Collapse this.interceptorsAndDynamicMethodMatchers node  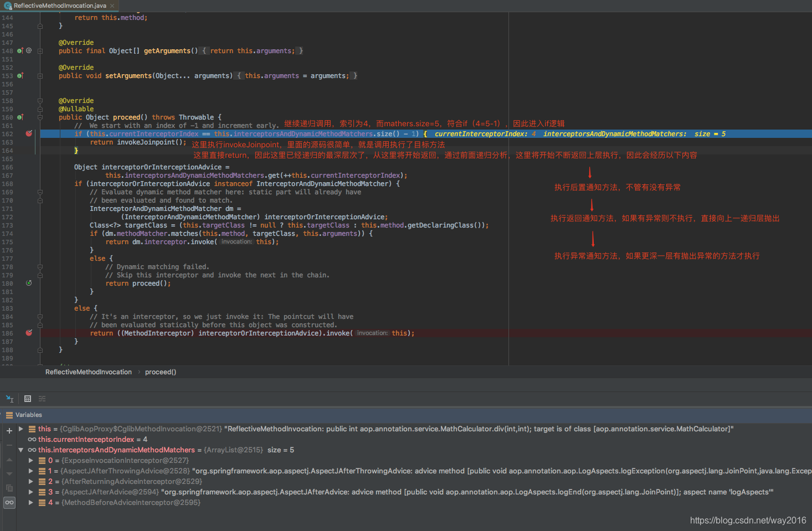click(20, 450)
